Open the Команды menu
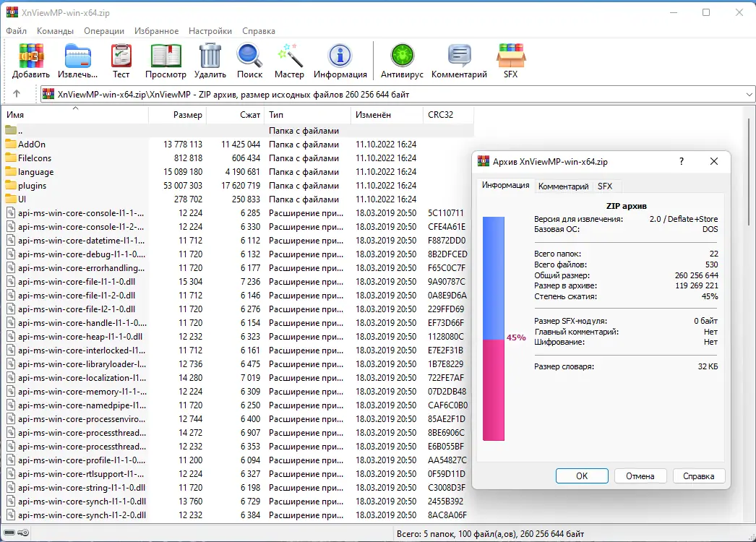The image size is (756, 542). click(x=55, y=31)
